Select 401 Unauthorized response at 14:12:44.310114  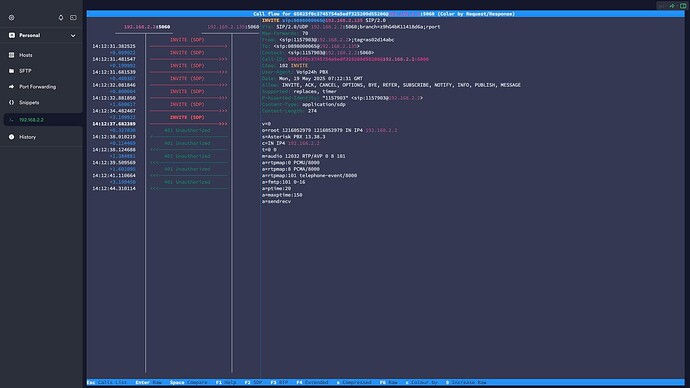(187, 182)
